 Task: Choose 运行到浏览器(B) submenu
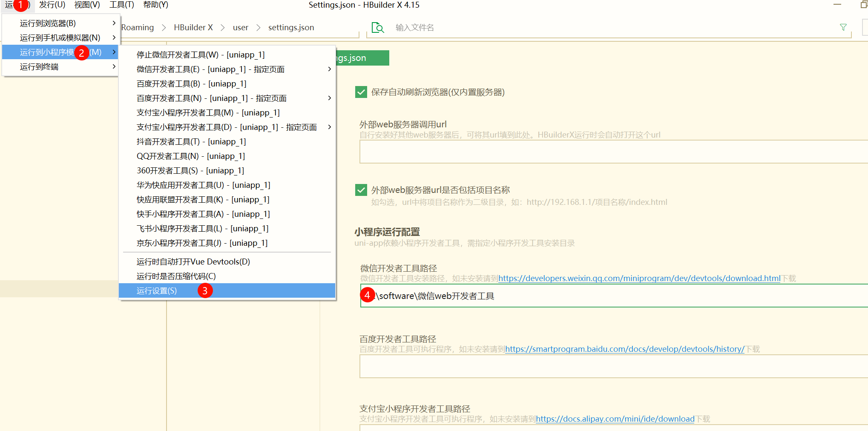pyautogui.click(x=60, y=23)
